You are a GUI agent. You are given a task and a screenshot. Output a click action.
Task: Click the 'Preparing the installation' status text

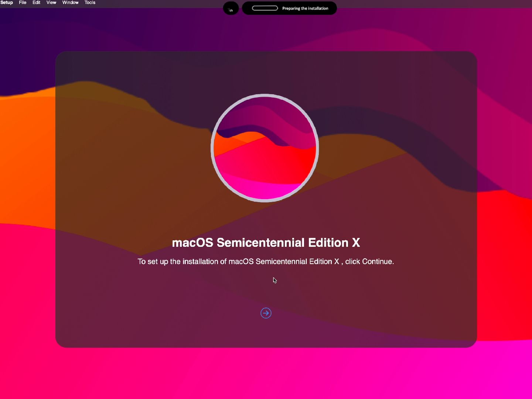305,8
